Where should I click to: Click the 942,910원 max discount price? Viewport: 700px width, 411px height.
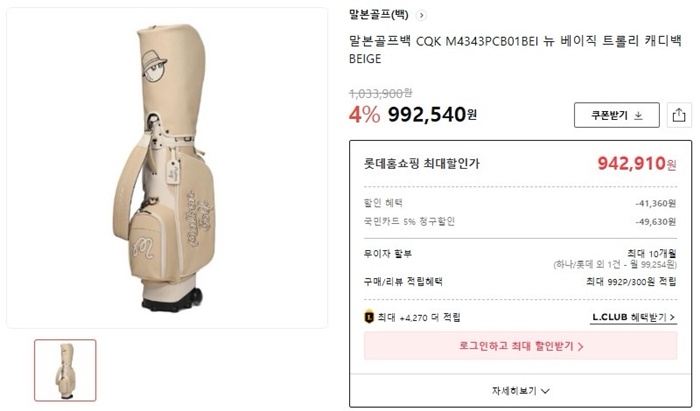[637, 163]
